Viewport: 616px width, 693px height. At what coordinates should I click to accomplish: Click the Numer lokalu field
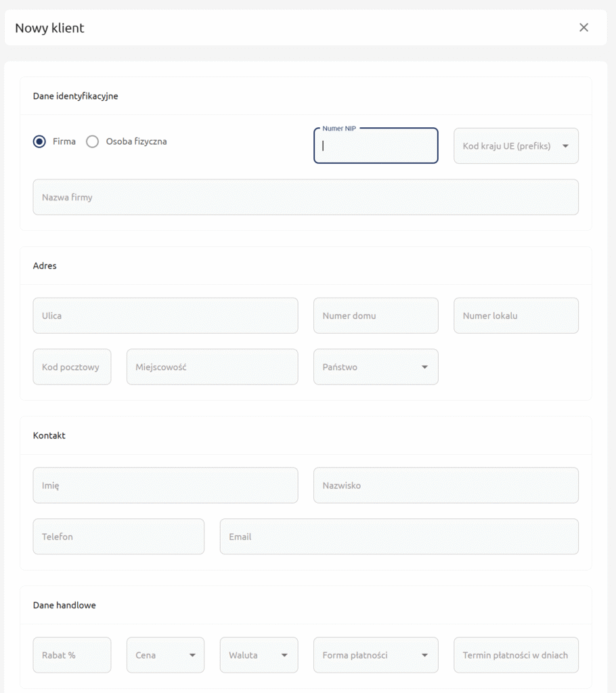[516, 316]
